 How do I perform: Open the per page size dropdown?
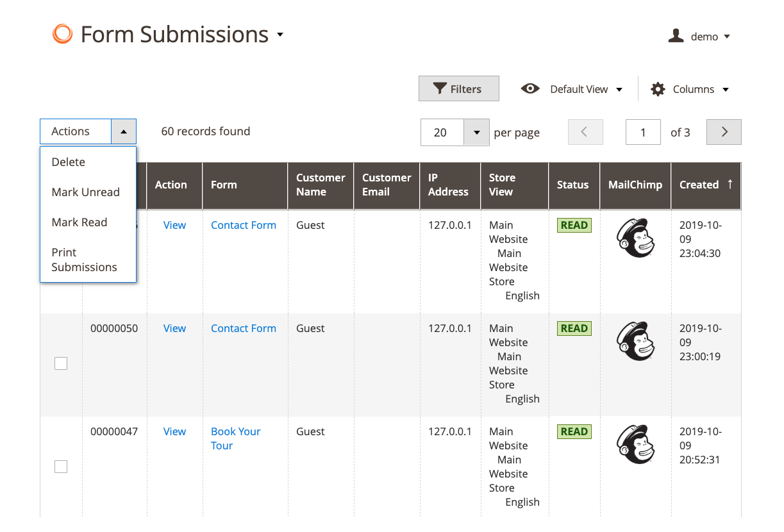pyautogui.click(x=476, y=133)
